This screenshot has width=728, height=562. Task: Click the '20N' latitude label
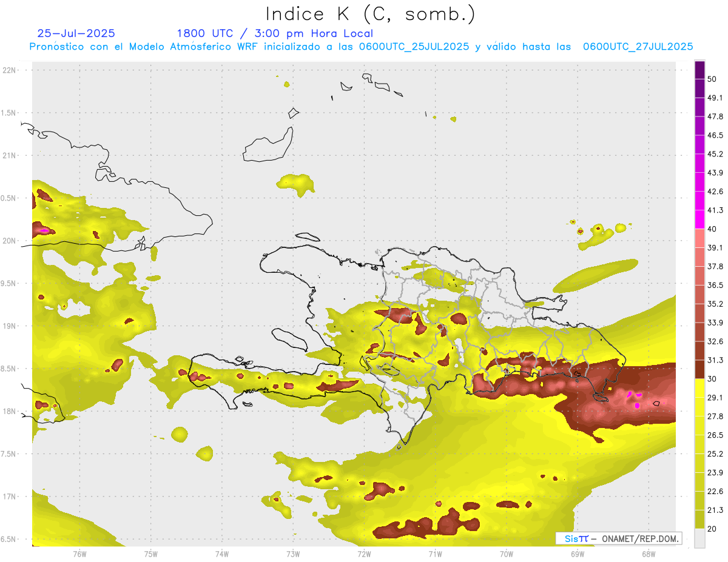(10, 241)
